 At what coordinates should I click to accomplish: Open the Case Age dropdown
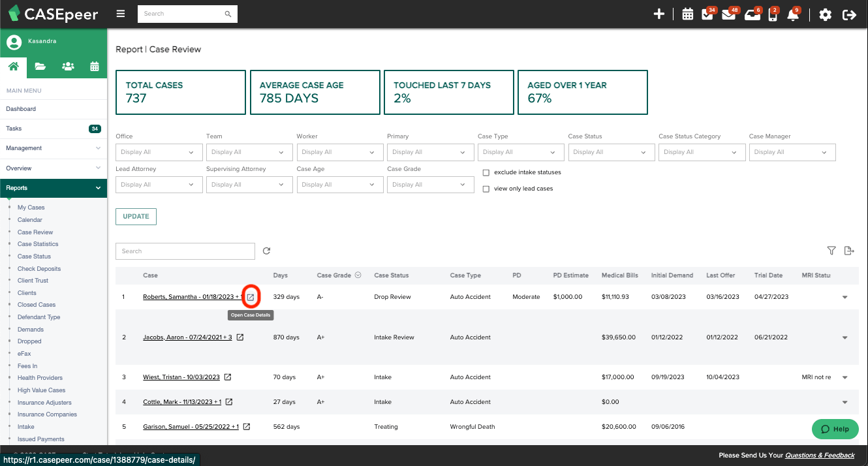tap(340, 185)
